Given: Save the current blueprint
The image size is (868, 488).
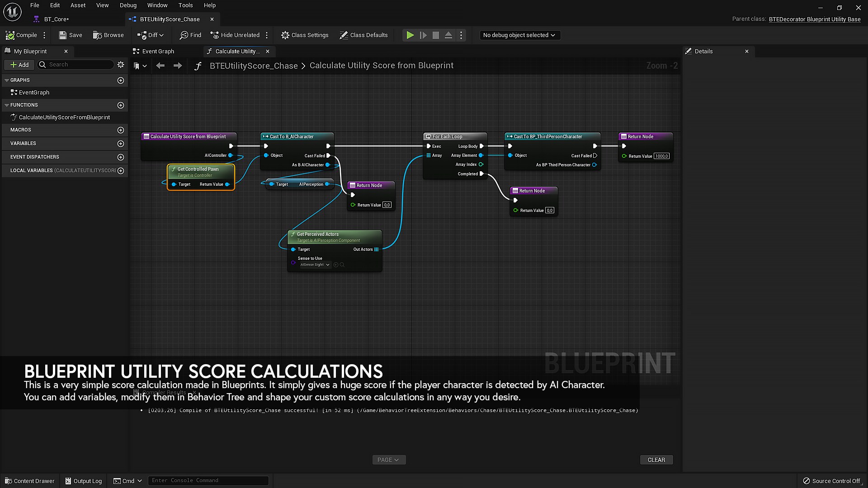Looking at the screenshot, I should (71, 35).
